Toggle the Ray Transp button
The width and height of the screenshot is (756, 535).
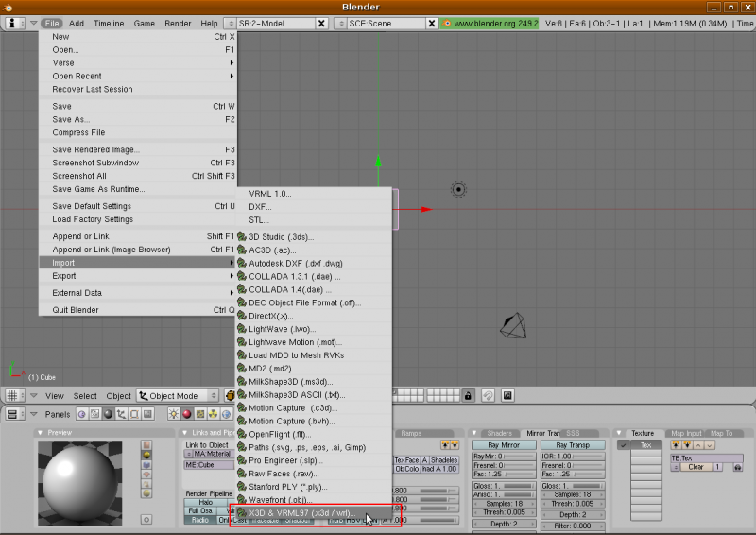[573, 444]
